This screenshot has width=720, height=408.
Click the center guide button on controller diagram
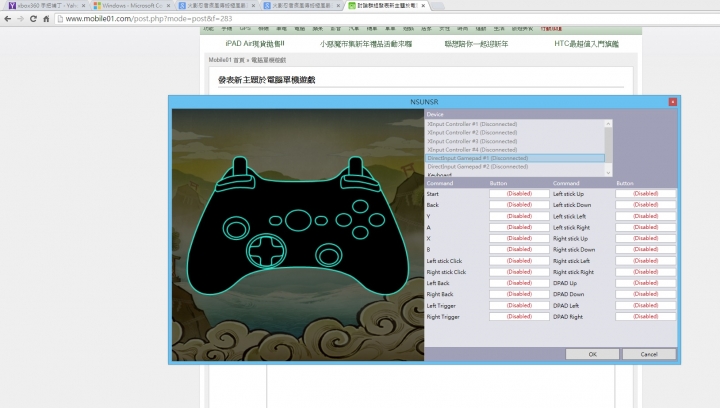(298, 220)
